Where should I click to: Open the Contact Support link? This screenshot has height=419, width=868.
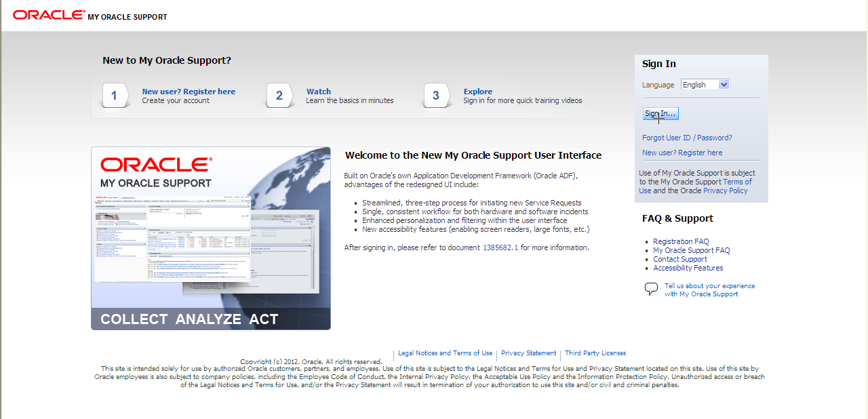(680, 259)
